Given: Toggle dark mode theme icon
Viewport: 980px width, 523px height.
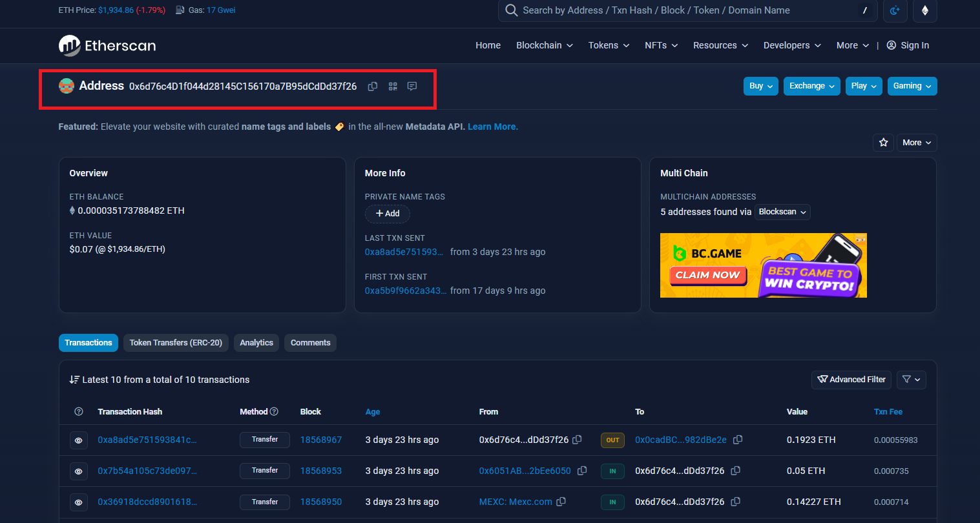Looking at the screenshot, I should pos(895,10).
